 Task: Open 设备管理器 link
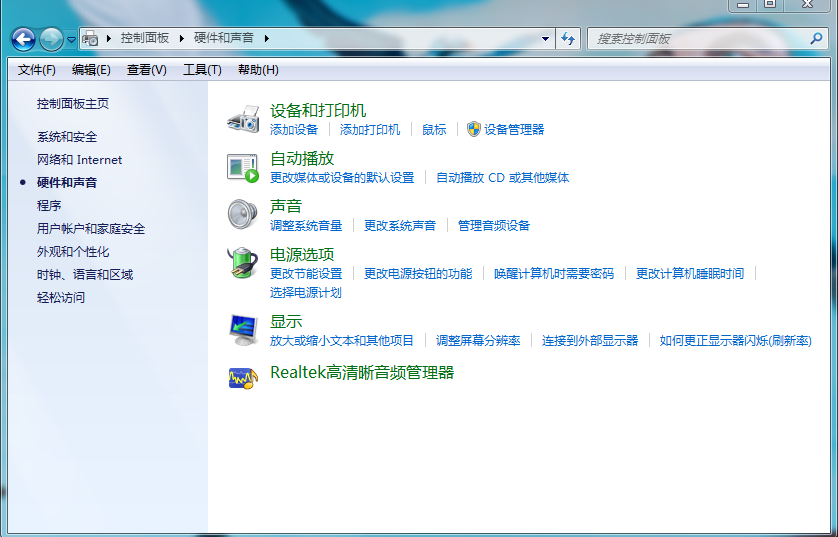[514, 129]
